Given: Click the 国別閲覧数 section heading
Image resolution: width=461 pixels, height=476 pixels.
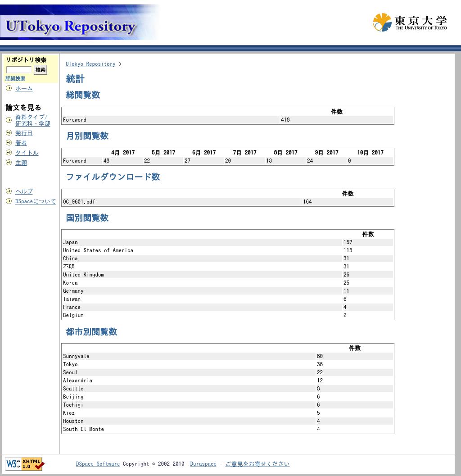Looking at the screenshot, I should 87,218.
